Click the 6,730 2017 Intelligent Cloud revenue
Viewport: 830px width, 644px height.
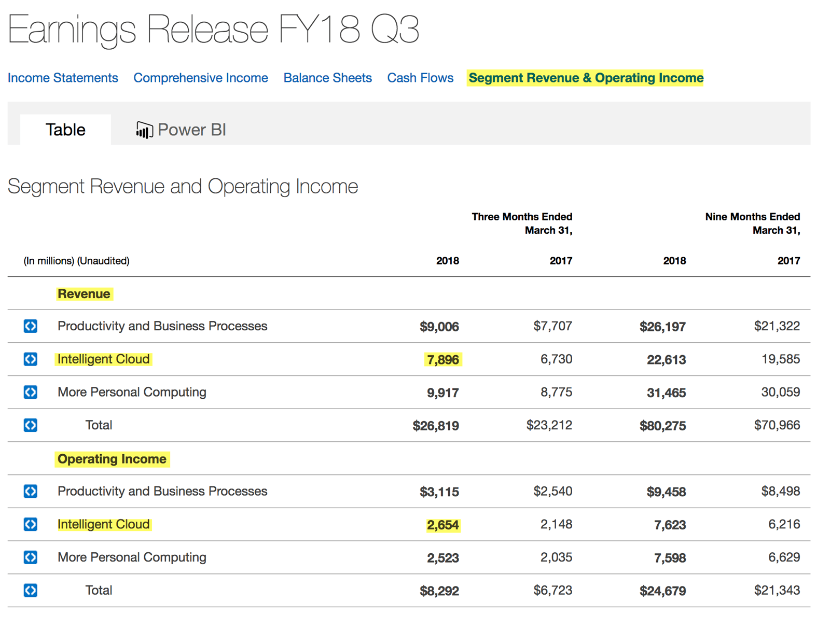pyautogui.click(x=557, y=359)
